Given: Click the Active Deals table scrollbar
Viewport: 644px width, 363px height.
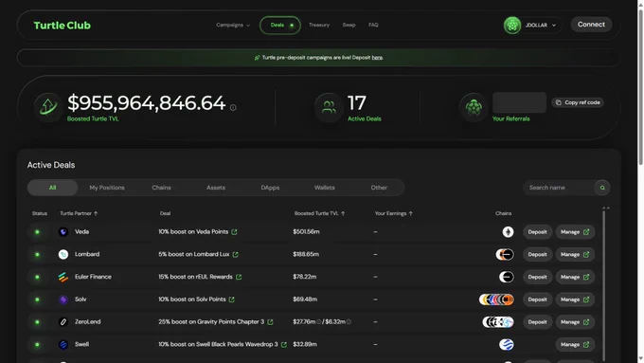Looking at the screenshot, I should click(x=604, y=285).
